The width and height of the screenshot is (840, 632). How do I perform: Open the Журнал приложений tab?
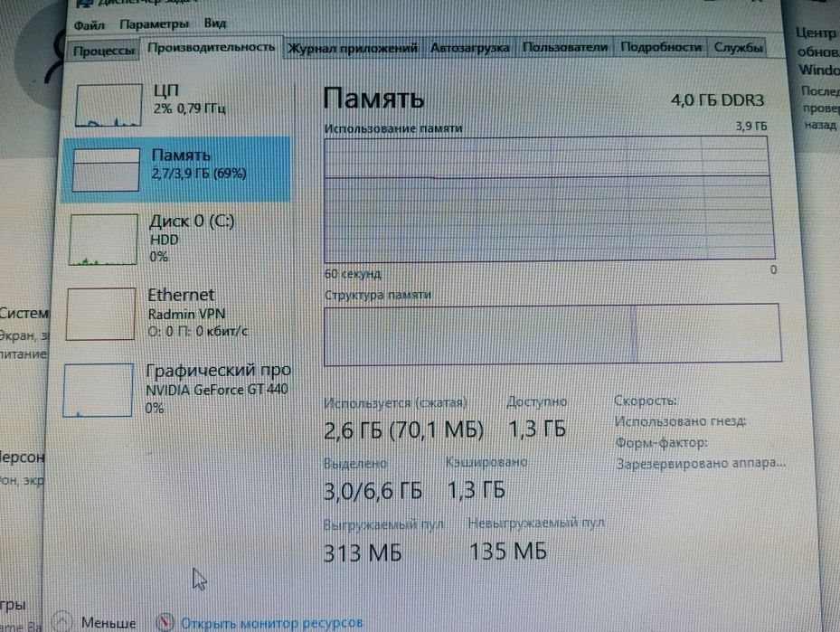point(353,48)
